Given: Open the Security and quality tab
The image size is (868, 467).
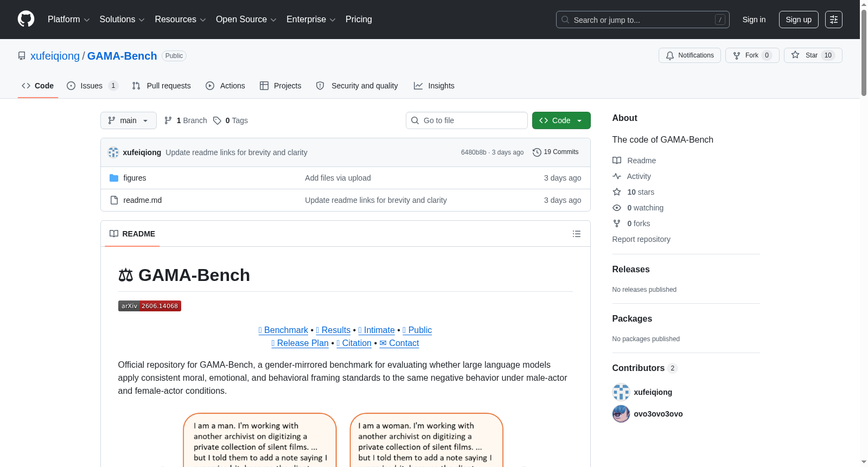Looking at the screenshot, I should click(357, 86).
